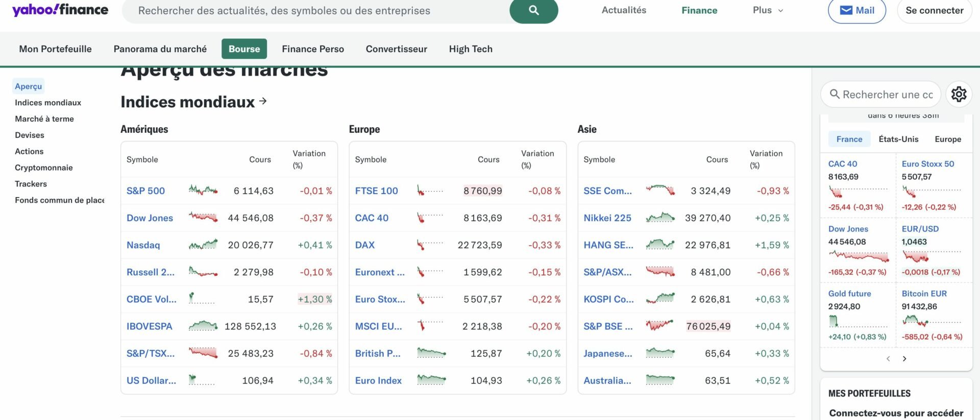Click the S&P 500 sparkline chart
The height and width of the screenshot is (420, 980).
click(203, 191)
